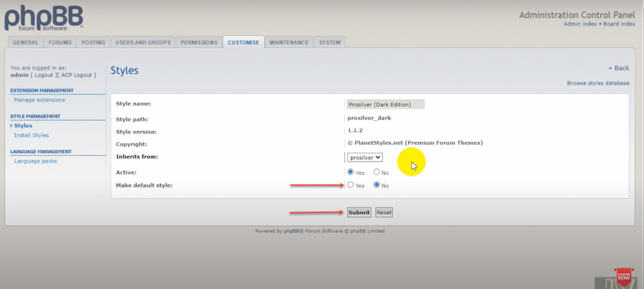Screen dimensions: 644x289
Task: Go to the Permissions tab
Action: pyautogui.click(x=199, y=43)
